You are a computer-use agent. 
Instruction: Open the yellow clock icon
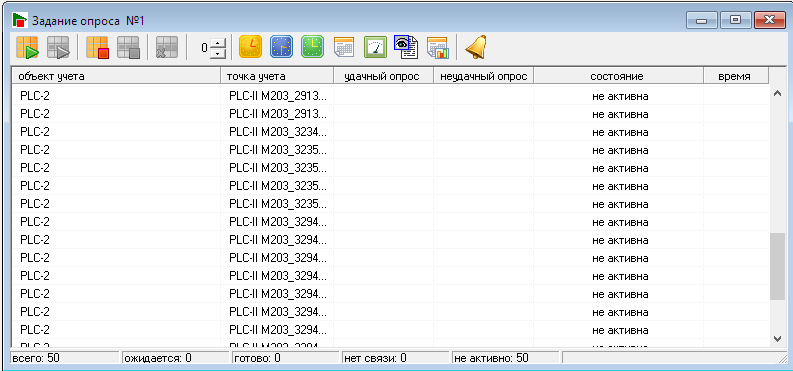pyautogui.click(x=250, y=47)
